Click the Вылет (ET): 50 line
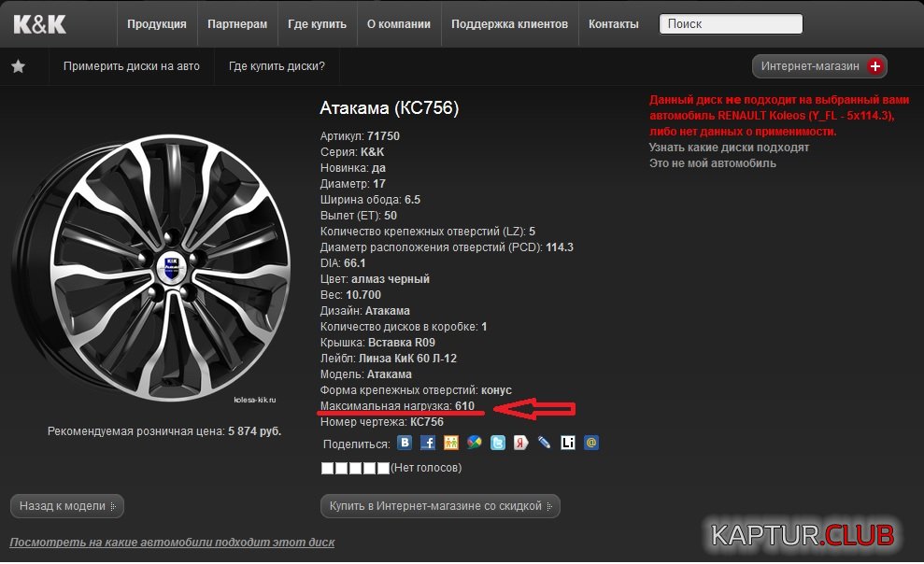The width and height of the screenshot is (924, 564). pyautogui.click(x=358, y=216)
